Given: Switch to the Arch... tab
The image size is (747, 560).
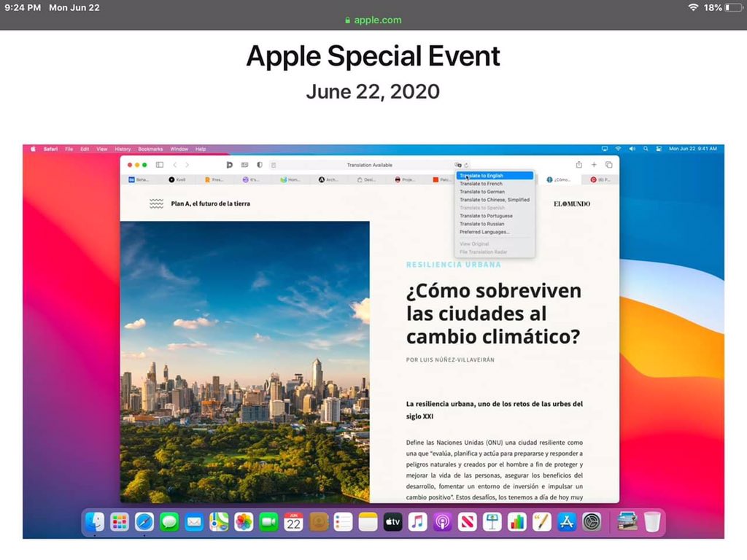Looking at the screenshot, I should (x=328, y=179).
